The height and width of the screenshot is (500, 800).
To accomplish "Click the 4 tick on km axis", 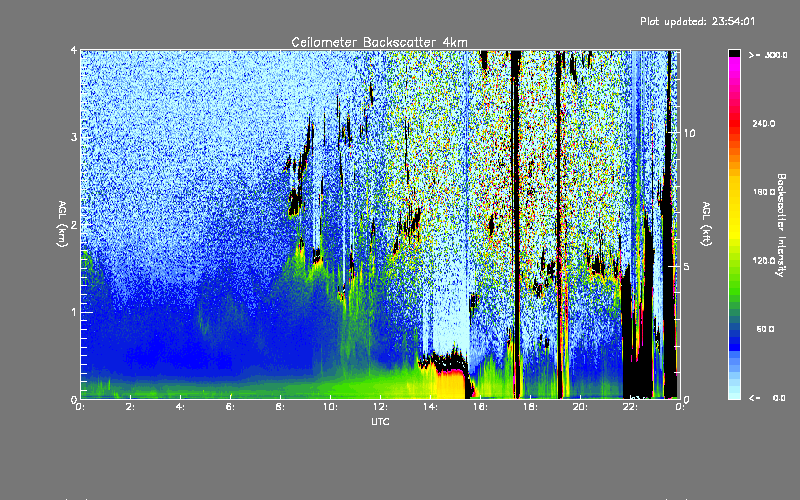I will point(74,51).
